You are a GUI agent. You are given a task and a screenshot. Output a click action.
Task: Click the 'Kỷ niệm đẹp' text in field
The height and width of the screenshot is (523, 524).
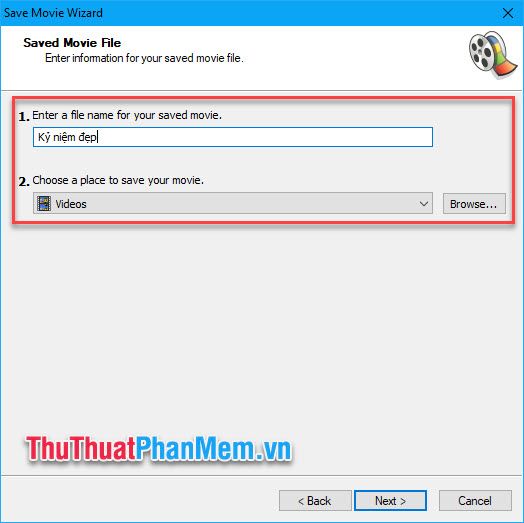click(67, 137)
